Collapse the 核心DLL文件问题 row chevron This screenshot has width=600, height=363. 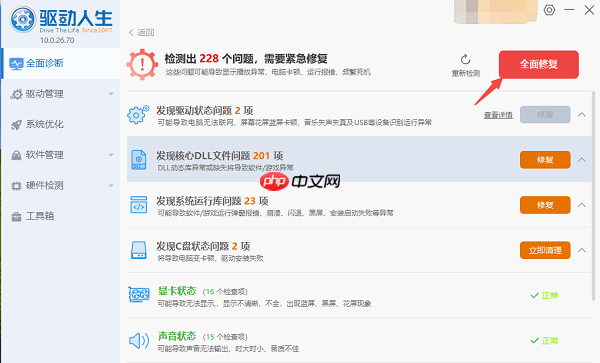(582, 160)
